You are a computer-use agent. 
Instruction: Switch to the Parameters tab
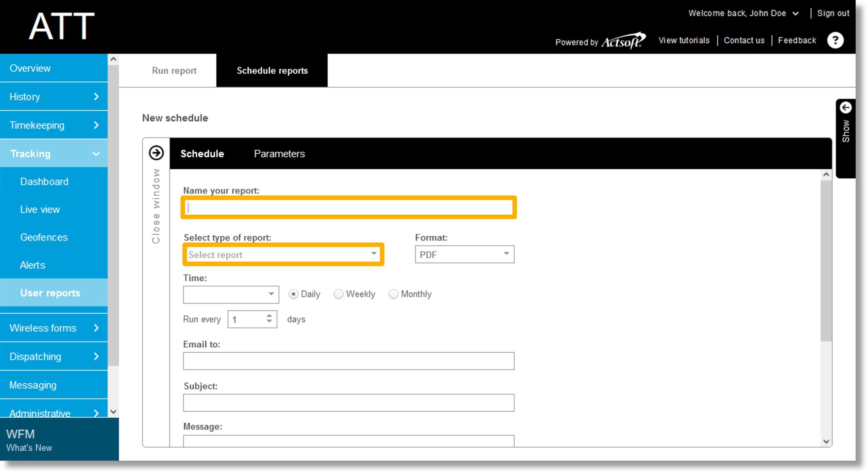tap(279, 153)
